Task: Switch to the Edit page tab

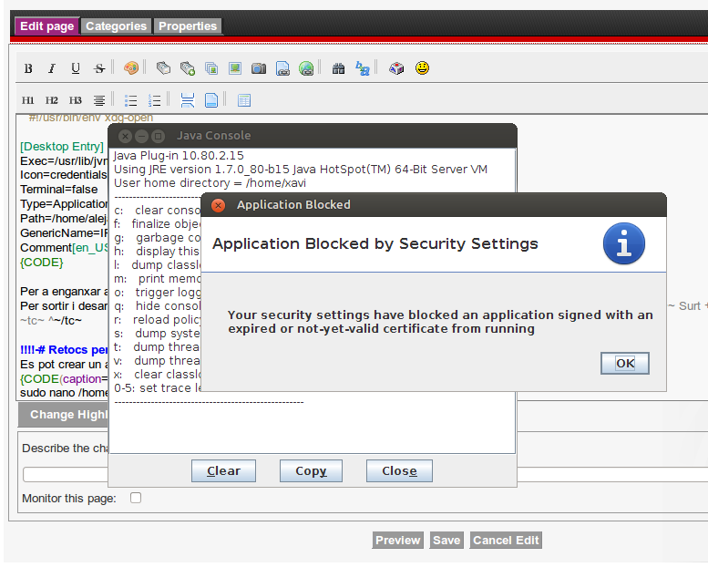Action: (x=47, y=26)
